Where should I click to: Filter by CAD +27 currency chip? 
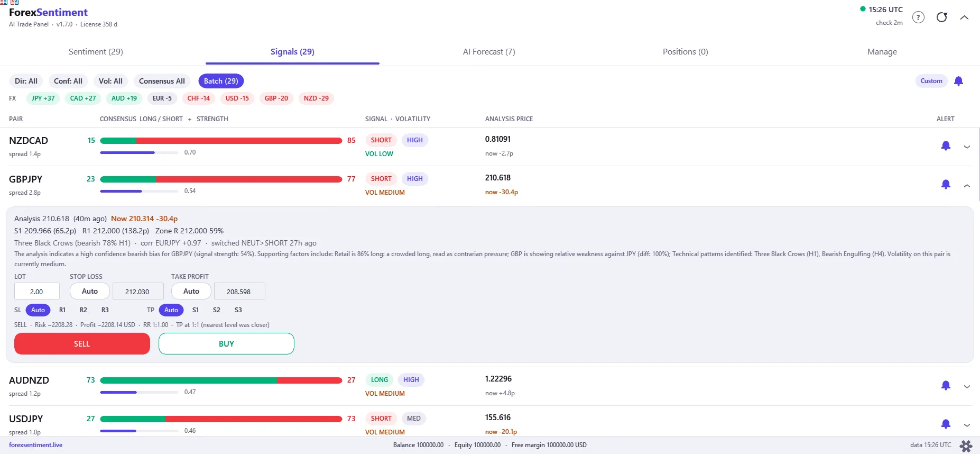pyautogui.click(x=83, y=98)
